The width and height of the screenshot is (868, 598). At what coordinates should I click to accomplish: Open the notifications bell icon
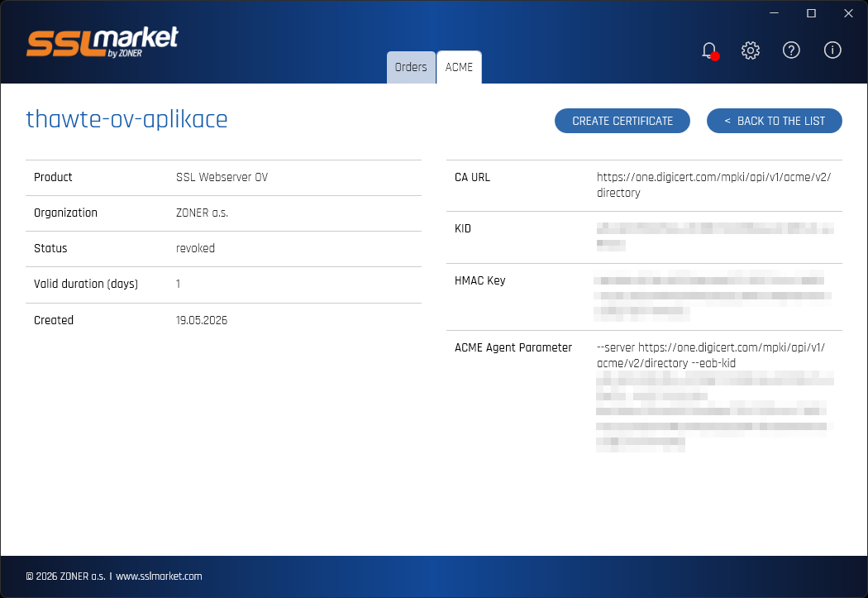click(x=709, y=51)
